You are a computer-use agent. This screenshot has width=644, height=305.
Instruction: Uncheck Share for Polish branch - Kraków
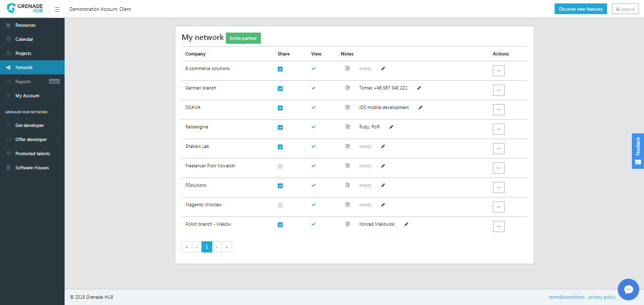(280, 225)
